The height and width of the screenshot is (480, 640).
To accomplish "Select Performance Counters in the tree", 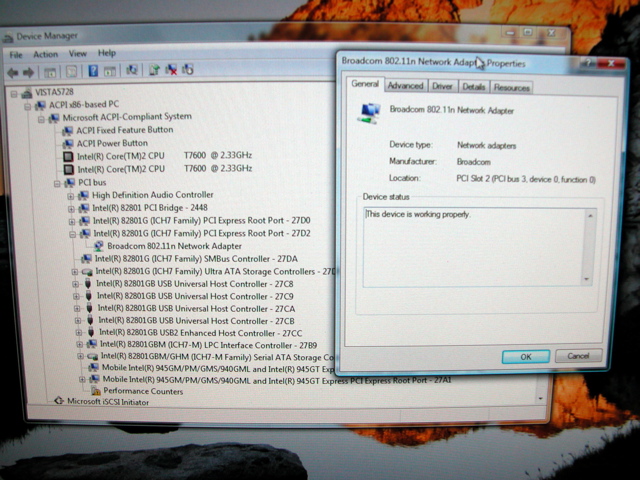I will pos(143,391).
